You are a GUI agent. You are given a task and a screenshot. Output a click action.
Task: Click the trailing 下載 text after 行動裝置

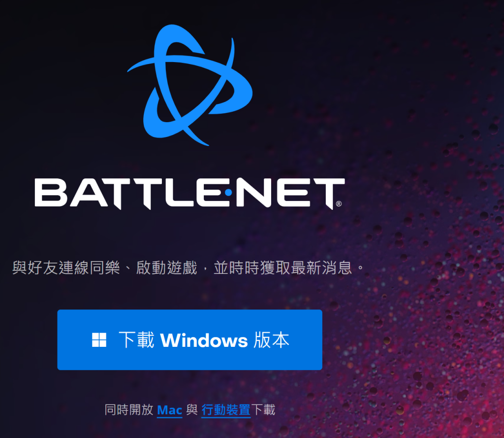click(263, 410)
